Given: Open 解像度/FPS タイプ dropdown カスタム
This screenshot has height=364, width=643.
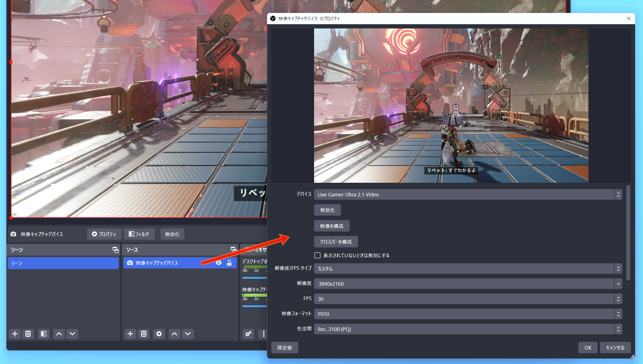Looking at the screenshot, I should 468,269.
